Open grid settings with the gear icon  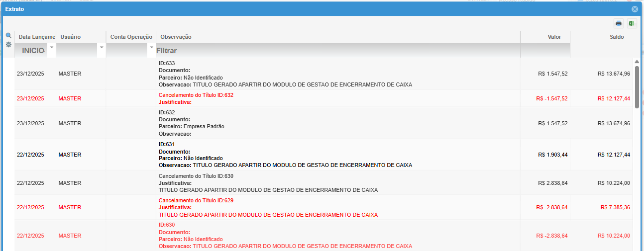click(x=8, y=44)
